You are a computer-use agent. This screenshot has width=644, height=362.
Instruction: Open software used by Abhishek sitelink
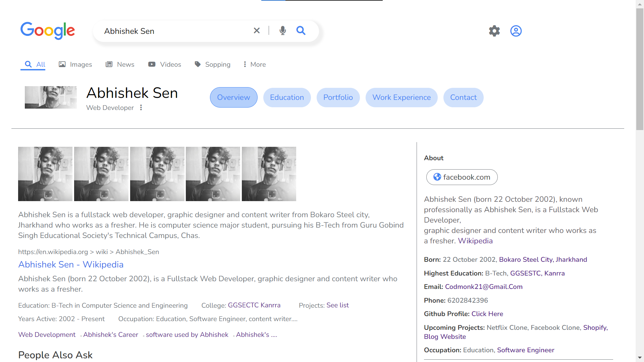(x=187, y=335)
